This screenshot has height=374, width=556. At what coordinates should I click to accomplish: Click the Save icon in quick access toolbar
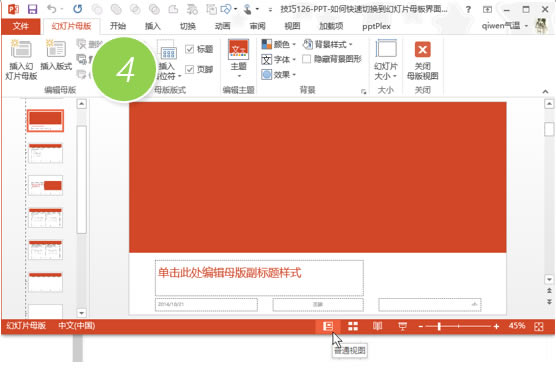click(32, 9)
